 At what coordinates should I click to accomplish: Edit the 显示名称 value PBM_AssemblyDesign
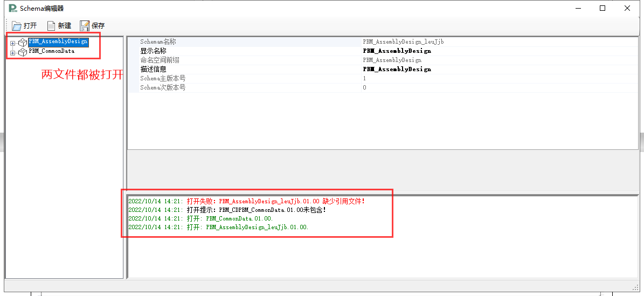397,51
